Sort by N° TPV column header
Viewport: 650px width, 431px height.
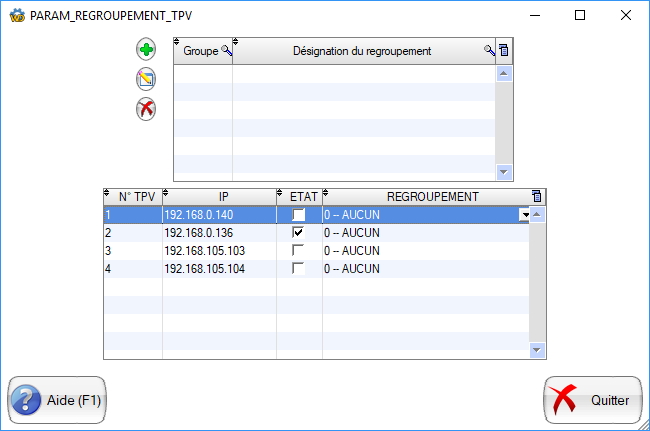coord(133,196)
